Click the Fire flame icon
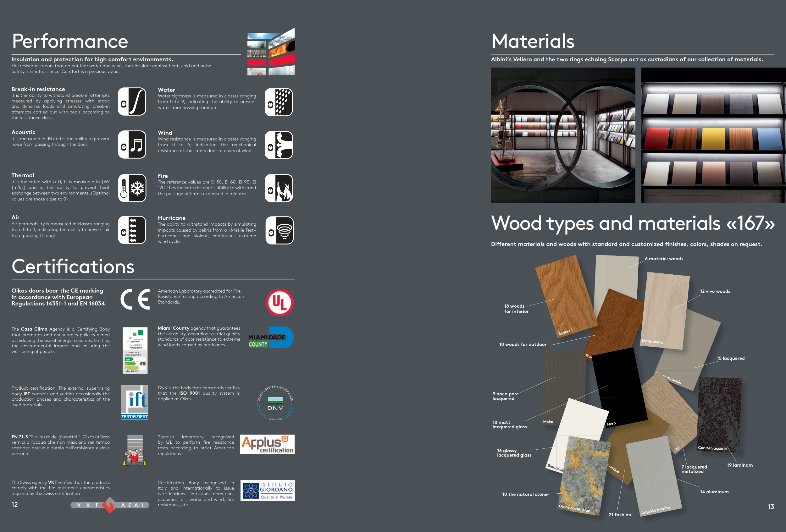 (279, 188)
